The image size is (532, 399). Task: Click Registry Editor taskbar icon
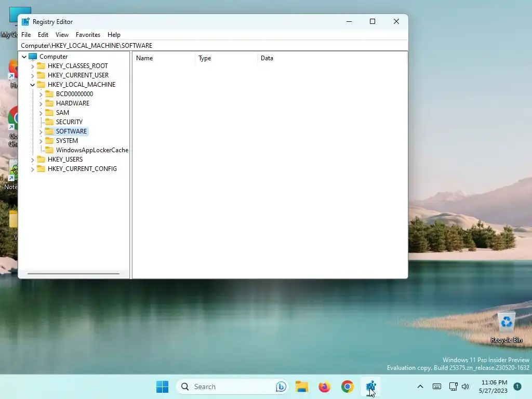pos(370,387)
